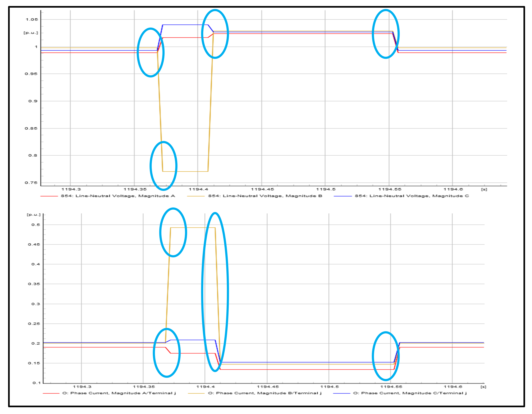This screenshot has width=532, height=414.
Task: Click the 0.75 tick label on voltage axis
Action: click(31, 183)
